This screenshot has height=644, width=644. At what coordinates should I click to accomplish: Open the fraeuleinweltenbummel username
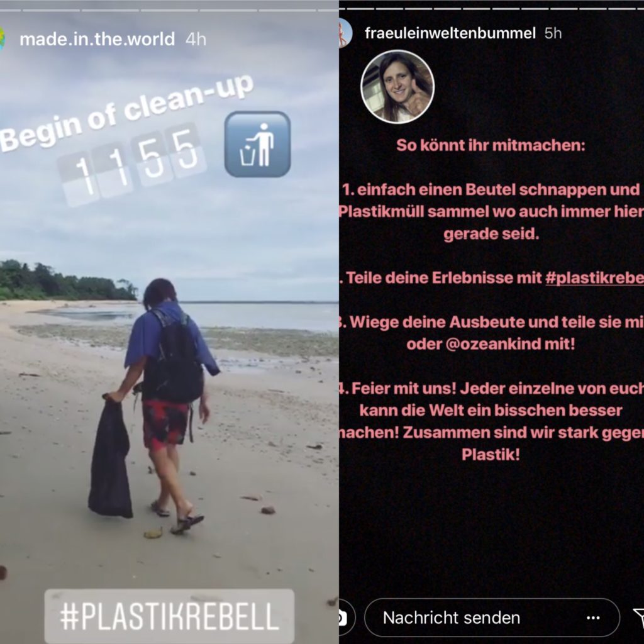click(x=450, y=33)
